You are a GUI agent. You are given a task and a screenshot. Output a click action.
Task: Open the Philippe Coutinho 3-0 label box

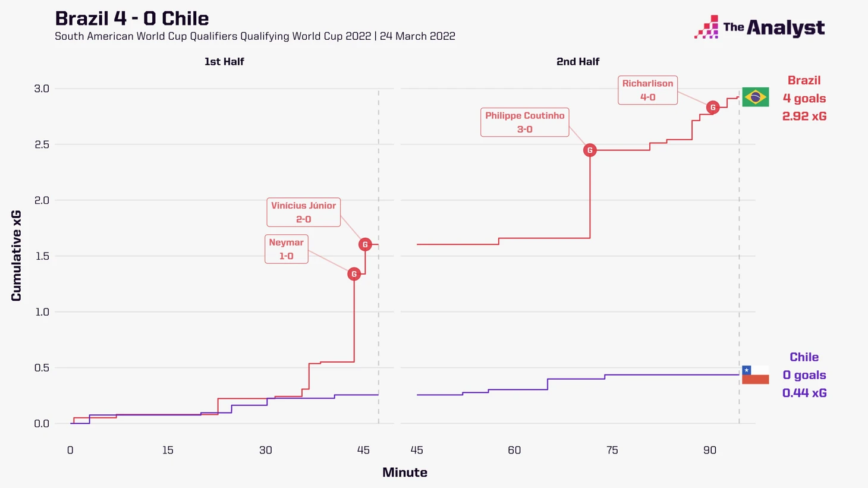pos(525,122)
